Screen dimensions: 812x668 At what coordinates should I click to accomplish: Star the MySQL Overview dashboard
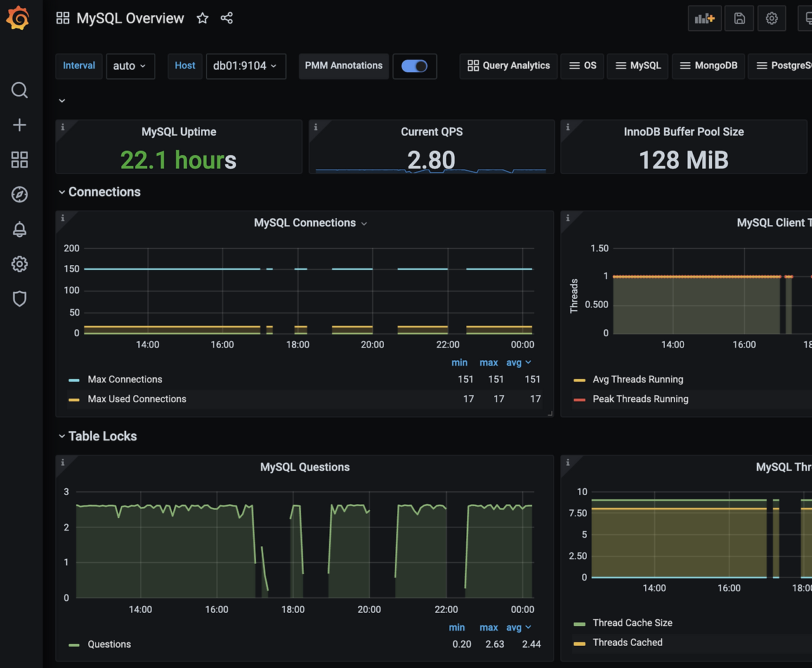click(x=202, y=18)
